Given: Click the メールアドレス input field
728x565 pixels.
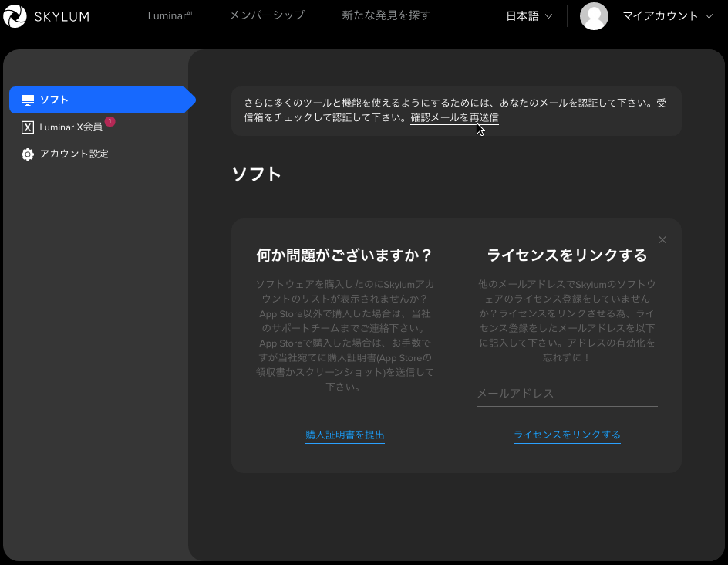Looking at the screenshot, I should tap(567, 394).
